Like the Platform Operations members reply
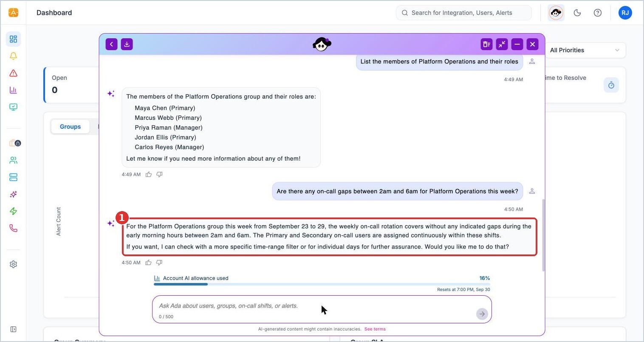644x342 pixels. [149, 175]
